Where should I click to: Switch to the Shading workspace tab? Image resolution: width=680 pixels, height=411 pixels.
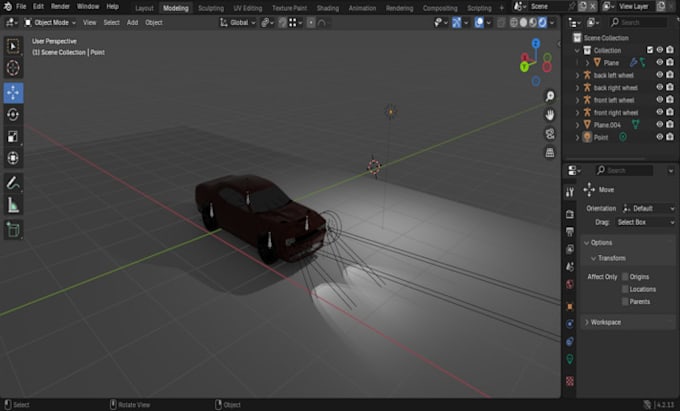coord(327,8)
